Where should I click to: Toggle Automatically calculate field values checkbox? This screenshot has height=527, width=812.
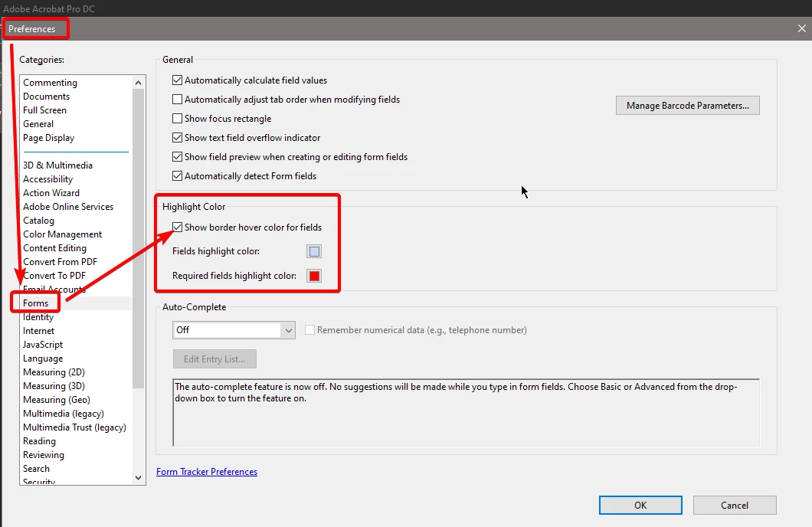[177, 80]
